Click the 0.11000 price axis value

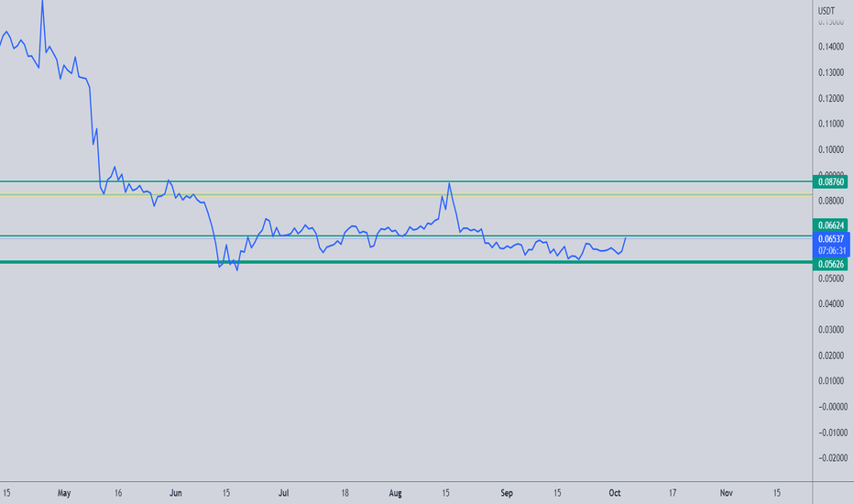pos(830,124)
